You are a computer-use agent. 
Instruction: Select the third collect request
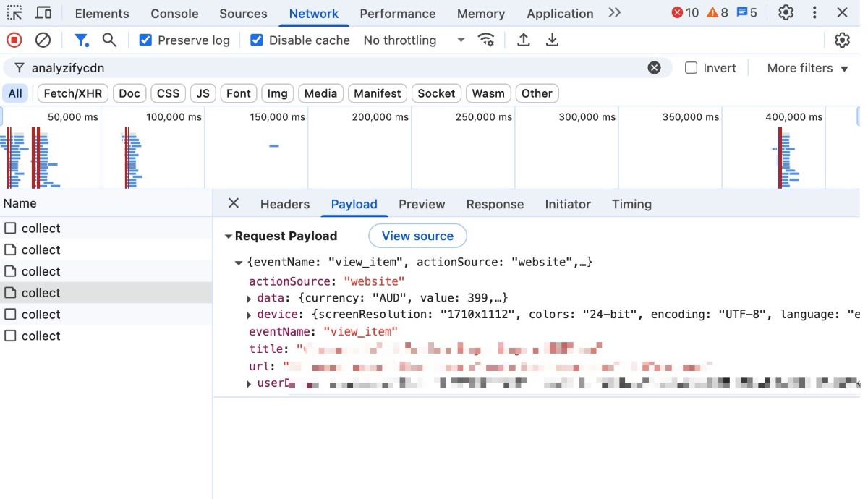point(106,271)
